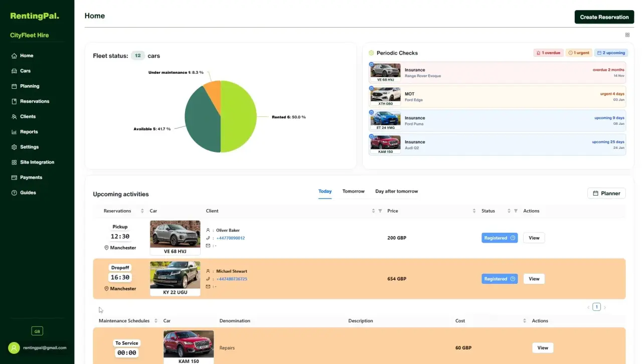Sort by the Reservations column arrows
This screenshot has height=364, width=642.
[x=142, y=211]
